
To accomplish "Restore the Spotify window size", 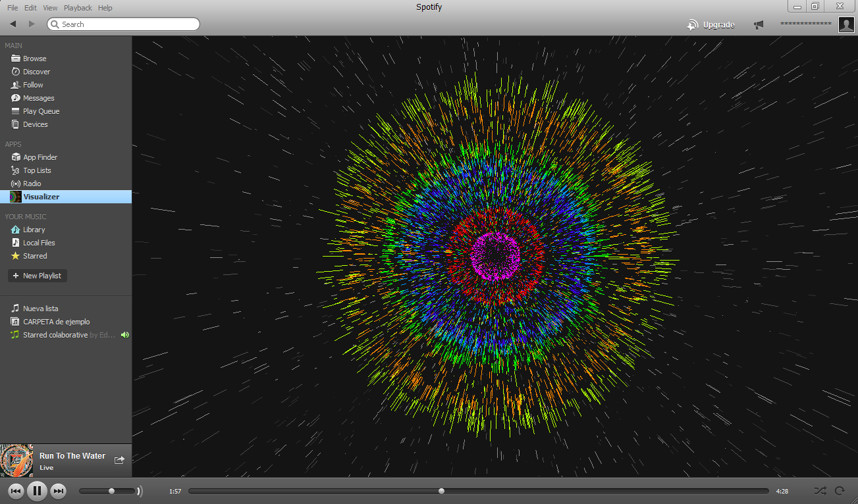I will click(x=815, y=6).
